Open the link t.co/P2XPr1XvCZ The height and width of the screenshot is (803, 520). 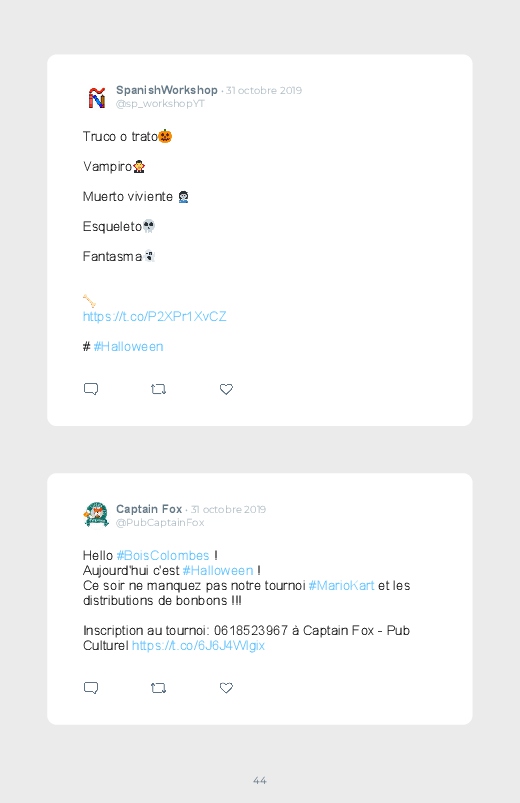coord(154,316)
